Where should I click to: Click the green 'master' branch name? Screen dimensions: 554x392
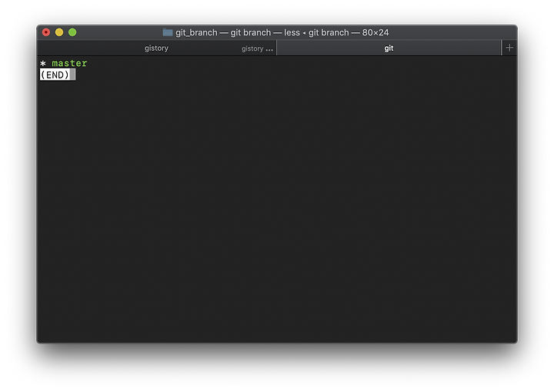coord(69,63)
